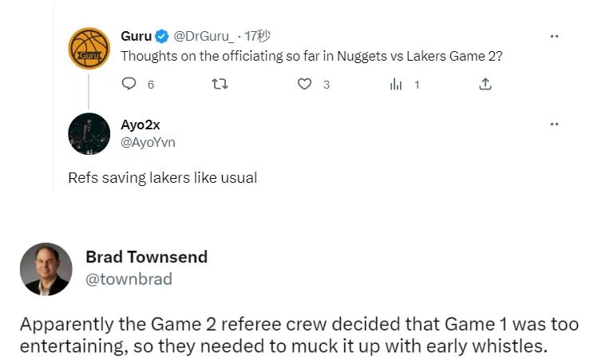Click the 17秒 timestamp on Guru's tweet
Screen dimensions: 594x364
(x=257, y=36)
